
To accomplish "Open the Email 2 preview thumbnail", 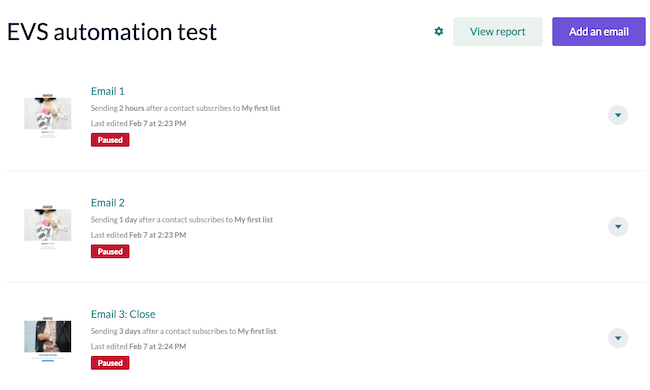I will coord(48,227).
